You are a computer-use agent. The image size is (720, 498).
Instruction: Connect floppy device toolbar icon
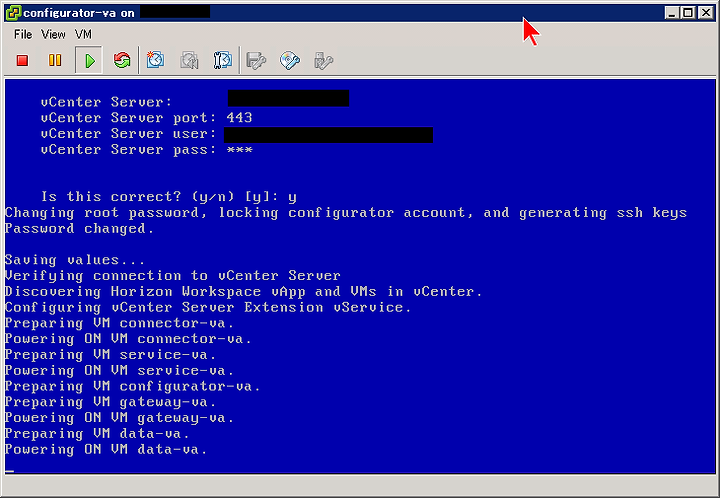click(256, 60)
